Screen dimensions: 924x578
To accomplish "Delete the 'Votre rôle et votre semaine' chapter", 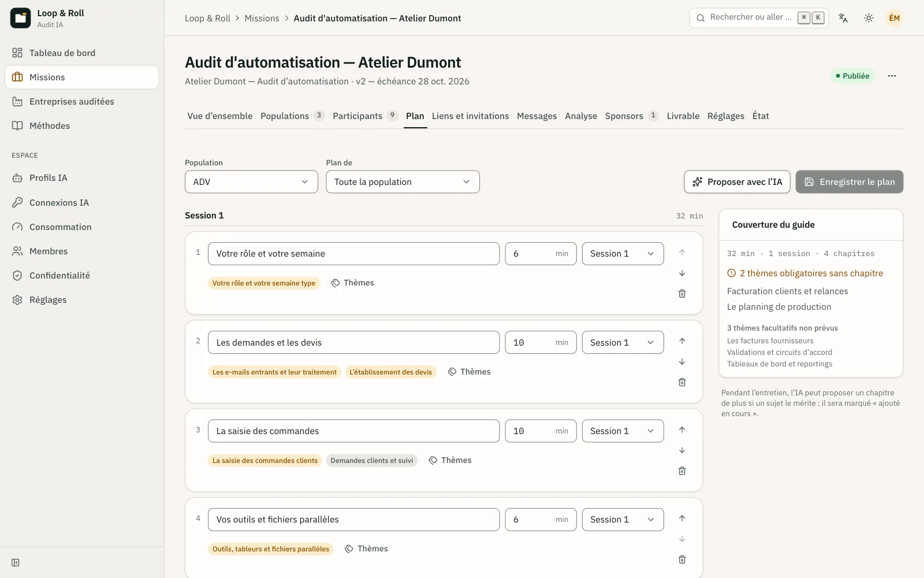I will (682, 294).
